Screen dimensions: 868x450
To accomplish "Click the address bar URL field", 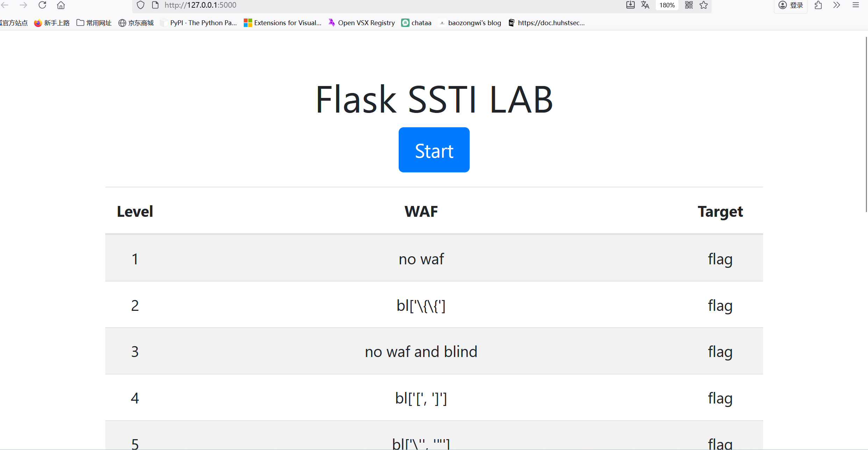I will click(x=385, y=5).
